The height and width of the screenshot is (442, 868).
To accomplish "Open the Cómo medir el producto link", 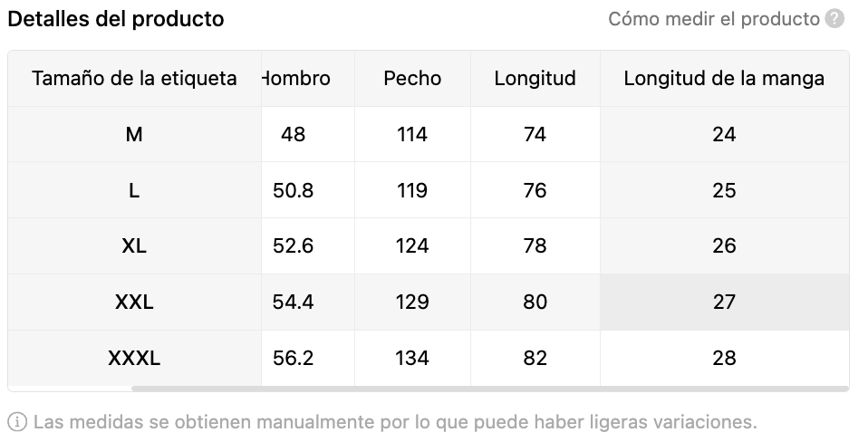I will pyautogui.click(x=714, y=19).
